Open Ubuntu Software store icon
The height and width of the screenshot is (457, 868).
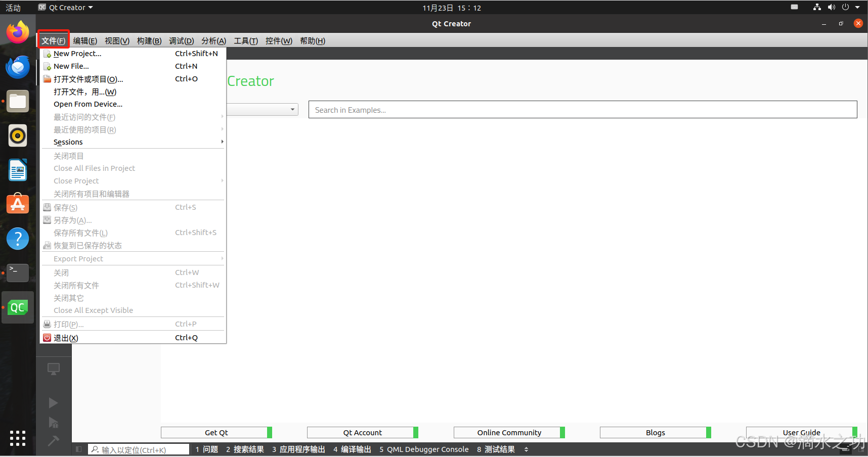18,204
